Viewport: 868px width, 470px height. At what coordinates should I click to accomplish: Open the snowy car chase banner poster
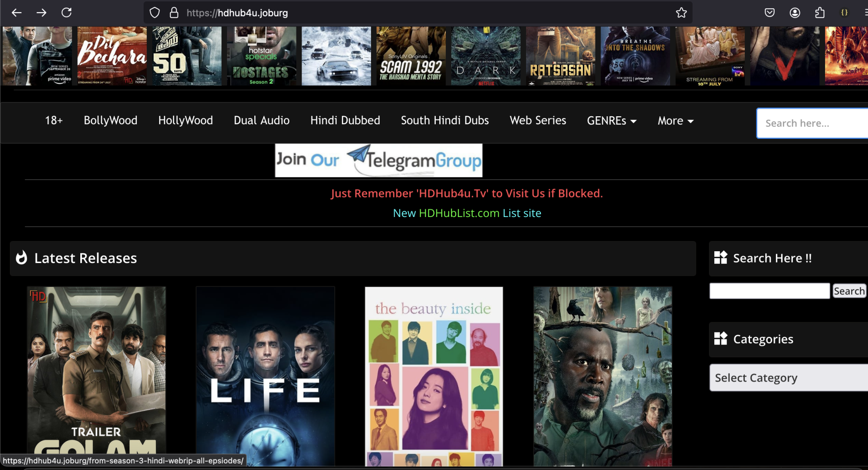[336, 56]
